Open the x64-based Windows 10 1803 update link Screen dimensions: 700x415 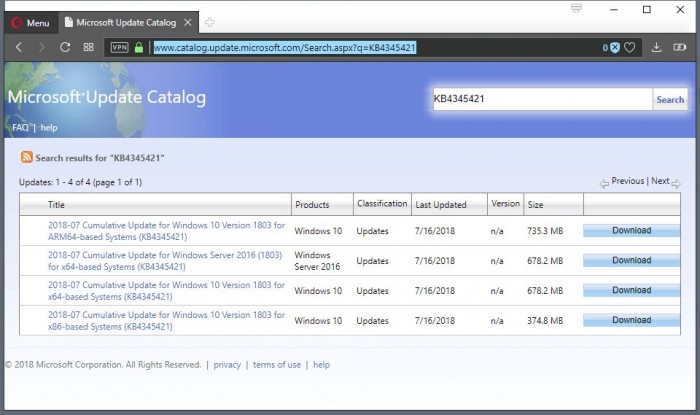(166, 290)
